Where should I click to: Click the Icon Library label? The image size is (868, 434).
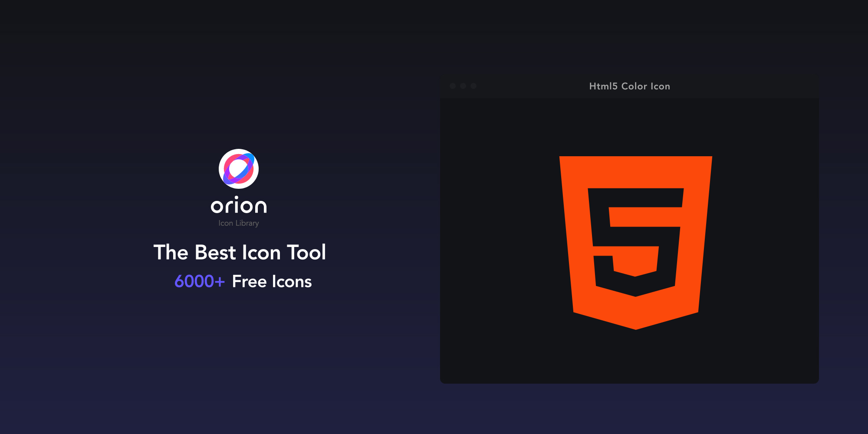239,223
